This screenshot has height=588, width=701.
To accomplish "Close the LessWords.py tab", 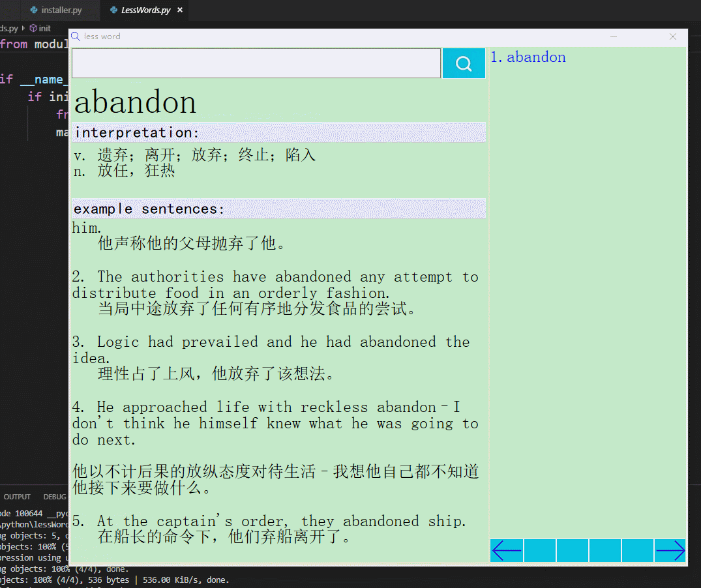I will [x=180, y=10].
